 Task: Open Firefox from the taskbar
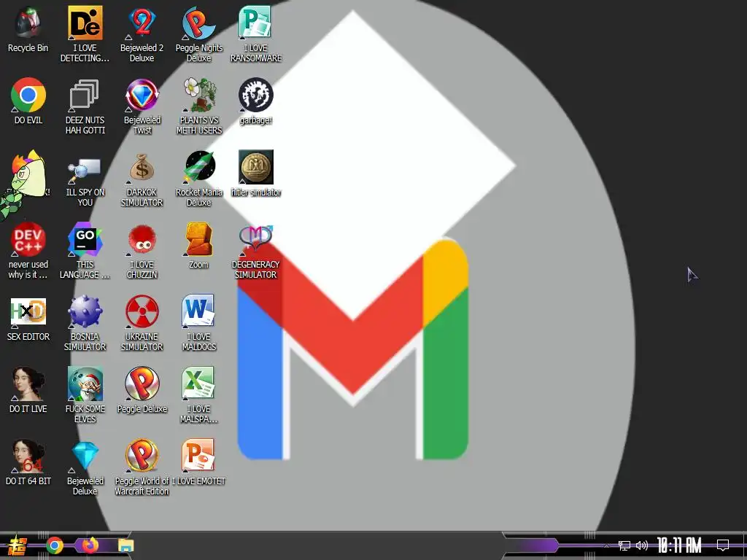[x=90, y=545]
